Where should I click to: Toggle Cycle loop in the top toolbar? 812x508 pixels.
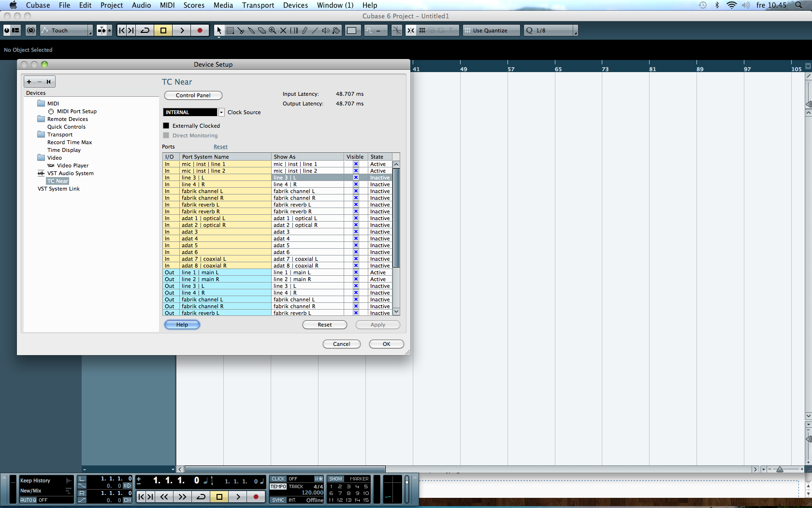point(145,30)
